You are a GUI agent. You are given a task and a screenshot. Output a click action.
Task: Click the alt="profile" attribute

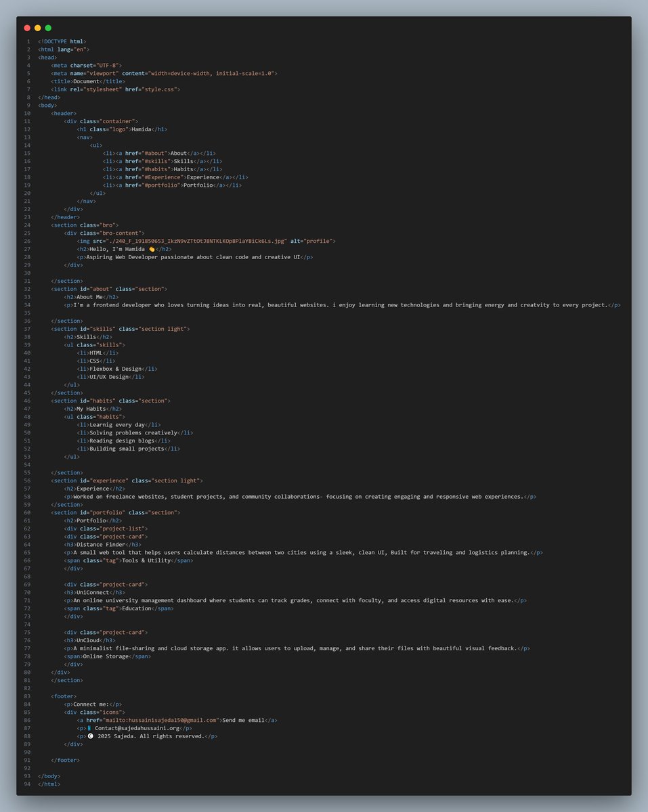(x=312, y=241)
